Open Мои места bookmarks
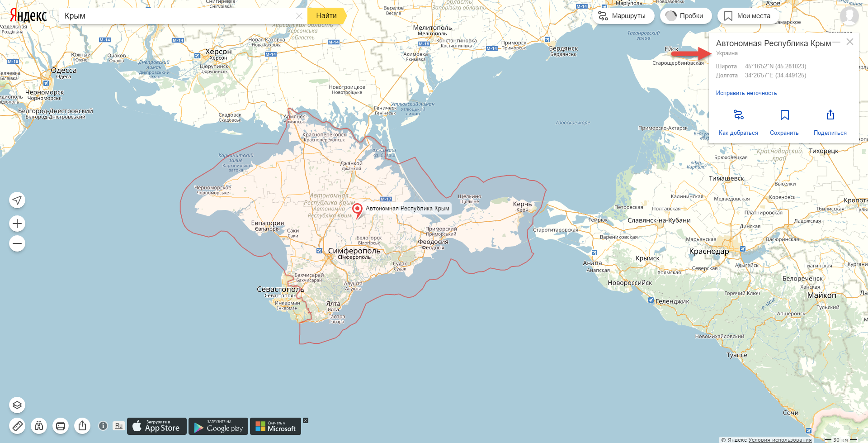Screen dimensions: 868x443 (x=748, y=16)
